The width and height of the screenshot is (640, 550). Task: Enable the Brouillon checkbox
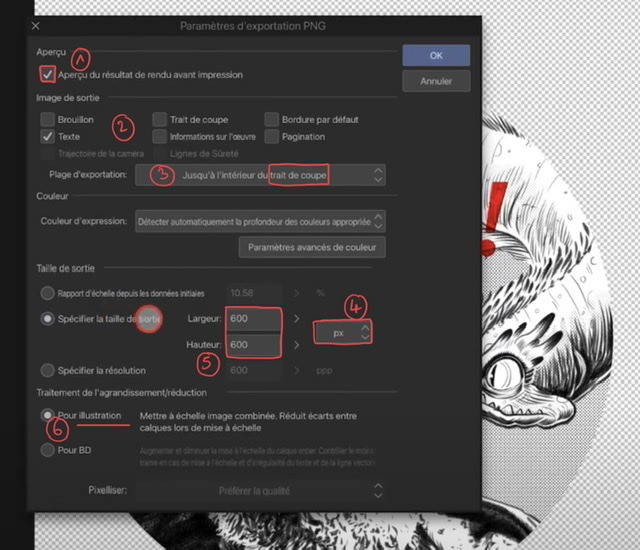(47, 119)
